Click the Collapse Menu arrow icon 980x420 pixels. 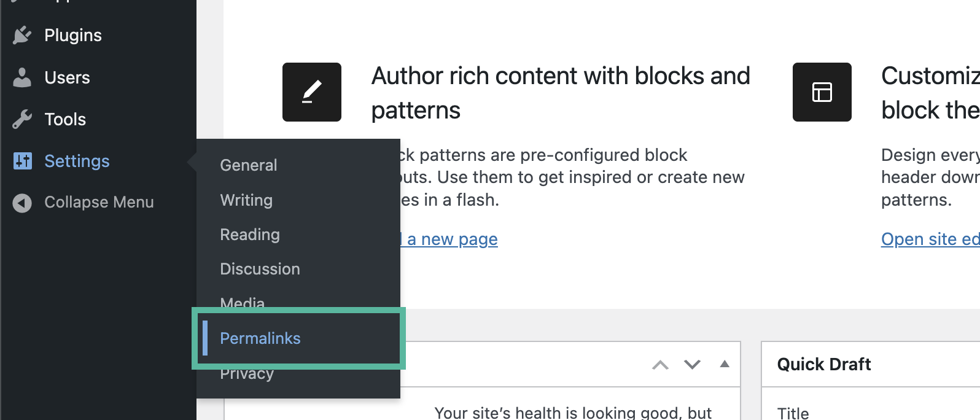click(22, 203)
